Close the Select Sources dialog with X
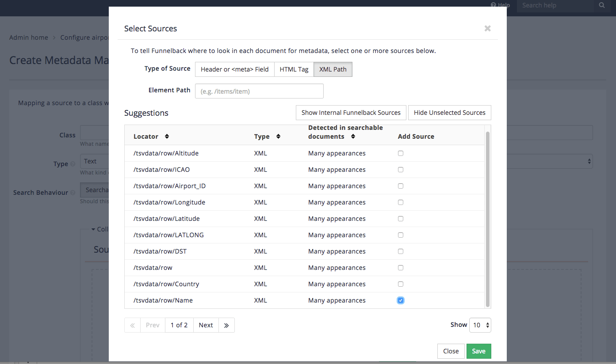Viewport: 616px width, 364px height. pyautogui.click(x=487, y=28)
